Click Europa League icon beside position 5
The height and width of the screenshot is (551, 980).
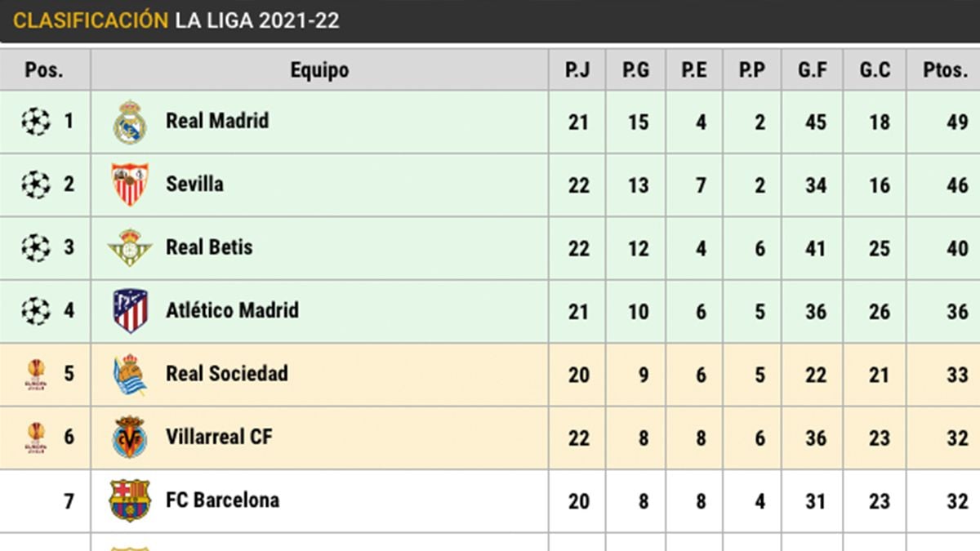coord(36,374)
